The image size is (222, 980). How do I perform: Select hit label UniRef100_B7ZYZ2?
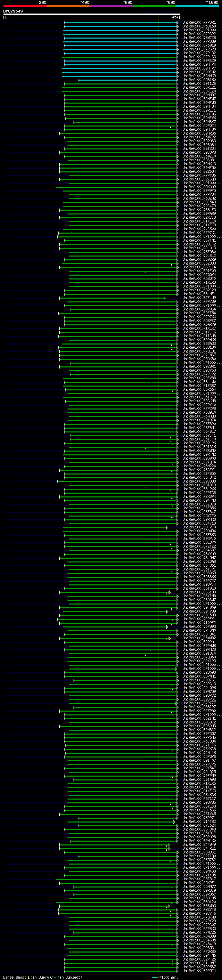point(199,546)
